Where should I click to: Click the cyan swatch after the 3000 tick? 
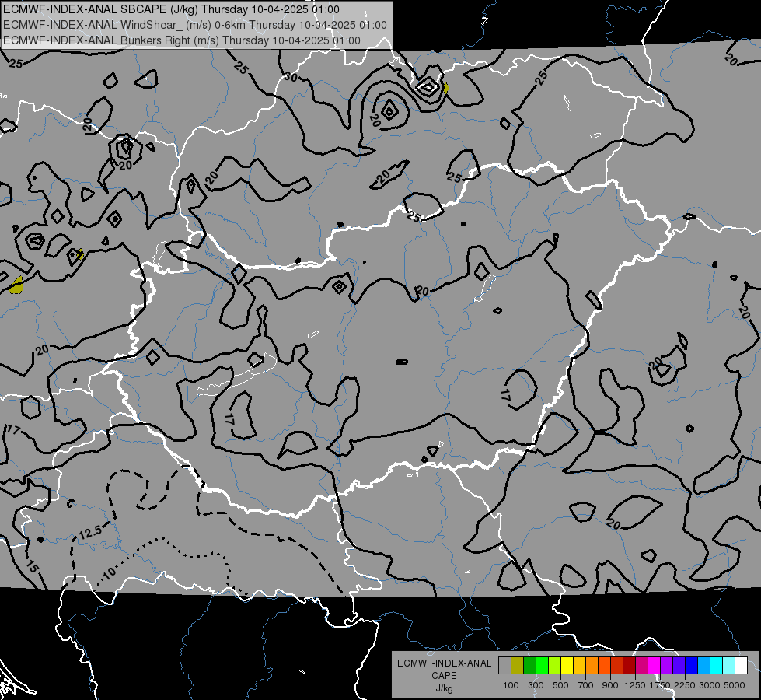(x=717, y=665)
